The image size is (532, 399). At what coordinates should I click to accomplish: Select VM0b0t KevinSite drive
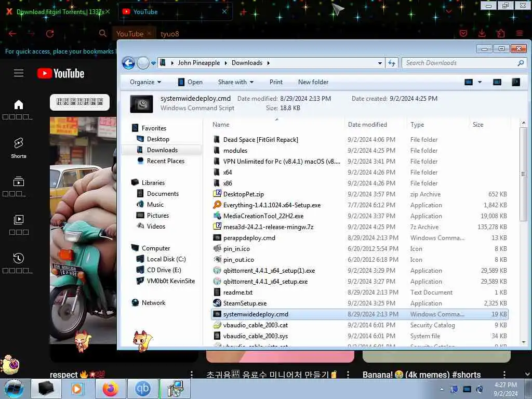(x=170, y=281)
